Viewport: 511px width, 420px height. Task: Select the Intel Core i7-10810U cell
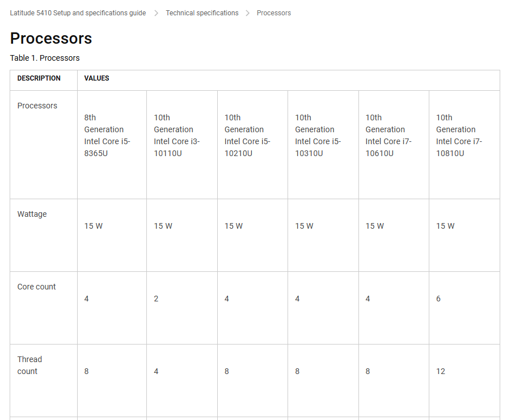coord(459,136)
